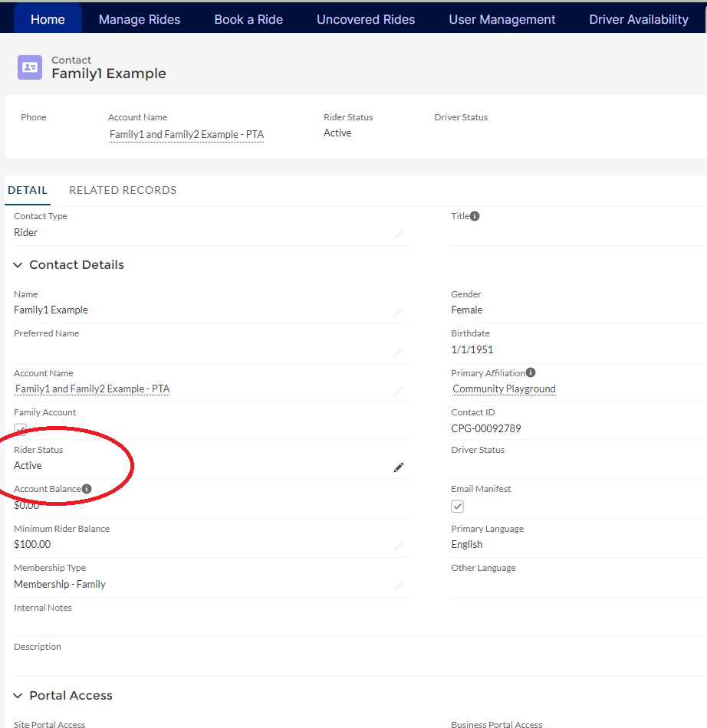The image size is (707, 728).
Task: Collapse the Contact Details section
Action: click(x=18, y=265)
